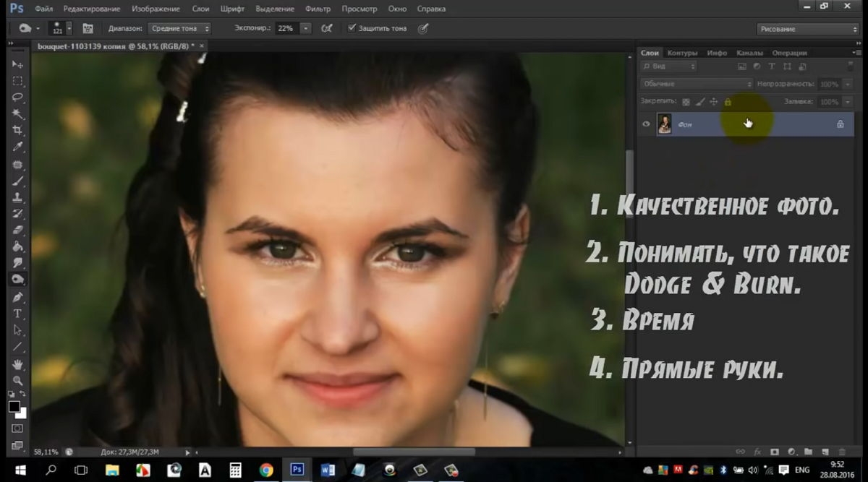
Task: Select the Healing Brush tool
Action: [18, 165]
